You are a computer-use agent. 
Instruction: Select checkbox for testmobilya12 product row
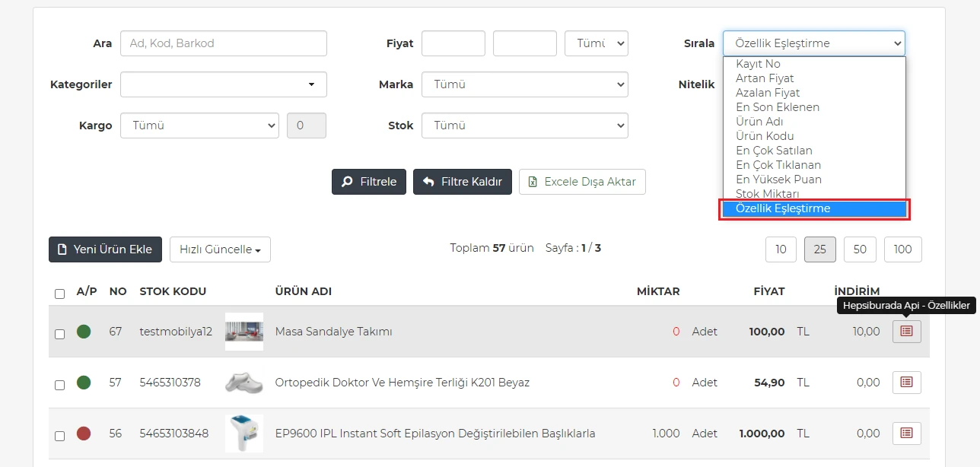point(60,334)
